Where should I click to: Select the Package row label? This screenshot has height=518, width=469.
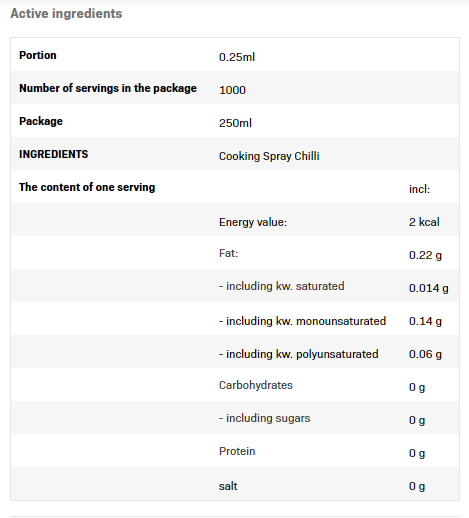[41, 121]
